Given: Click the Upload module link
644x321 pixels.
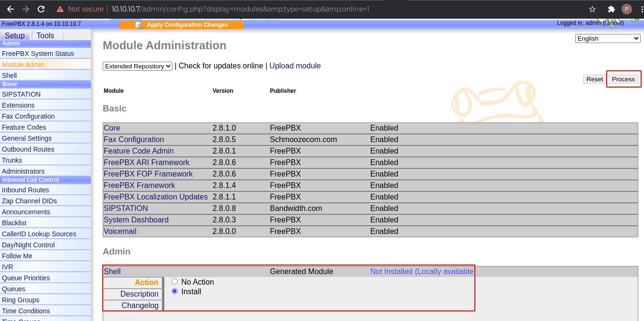Looking at the screenshot, I should tap(295, 66).
